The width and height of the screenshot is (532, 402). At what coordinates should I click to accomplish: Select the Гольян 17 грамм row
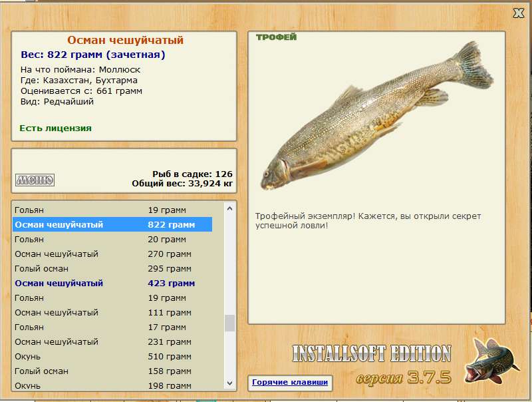[112, 327]
